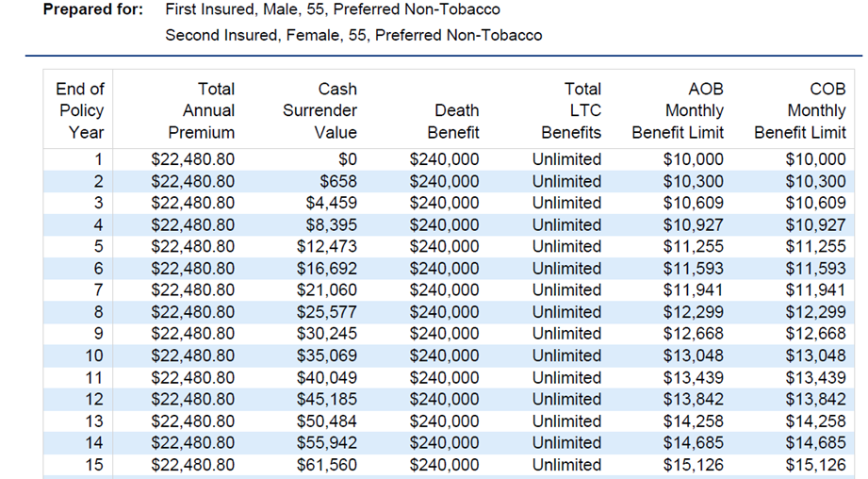Select the year 12 death benefit cell
The height and width of the screenshot is (479, 868).
pyautogui.click(x=444, y=399)
